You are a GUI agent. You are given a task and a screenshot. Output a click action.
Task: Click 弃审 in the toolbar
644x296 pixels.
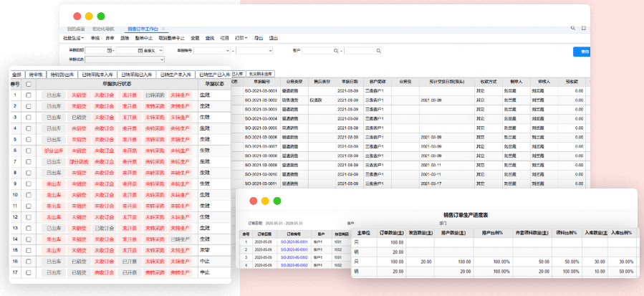coord(110,38)
